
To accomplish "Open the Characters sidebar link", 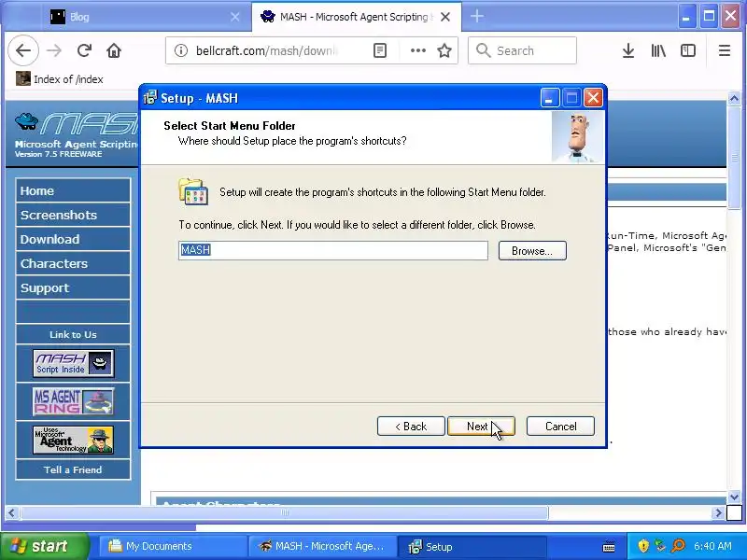I will (73, 263).
